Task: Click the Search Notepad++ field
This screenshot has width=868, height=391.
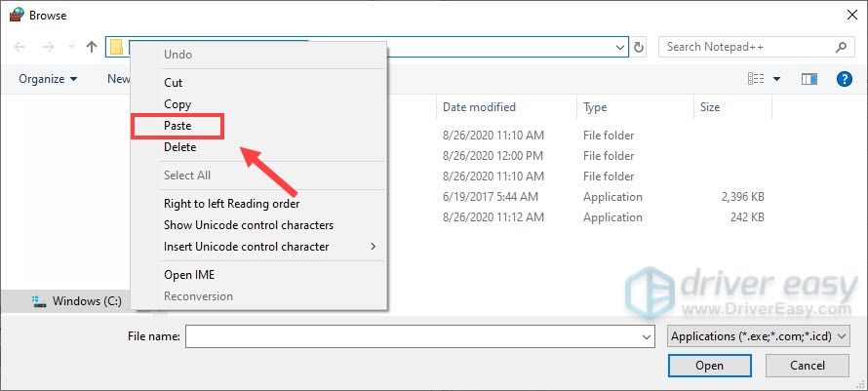Action: click(x=755, y=47)
